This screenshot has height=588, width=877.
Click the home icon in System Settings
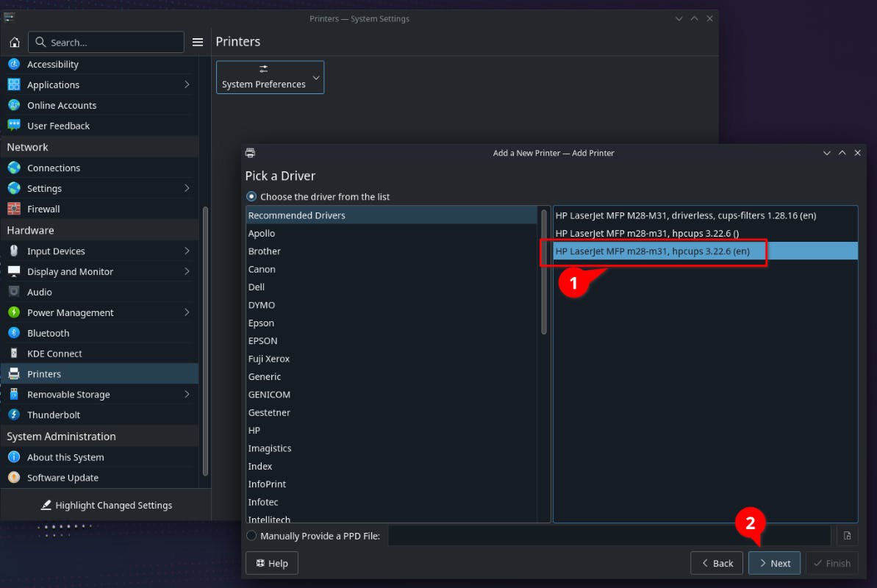point(15,42)
